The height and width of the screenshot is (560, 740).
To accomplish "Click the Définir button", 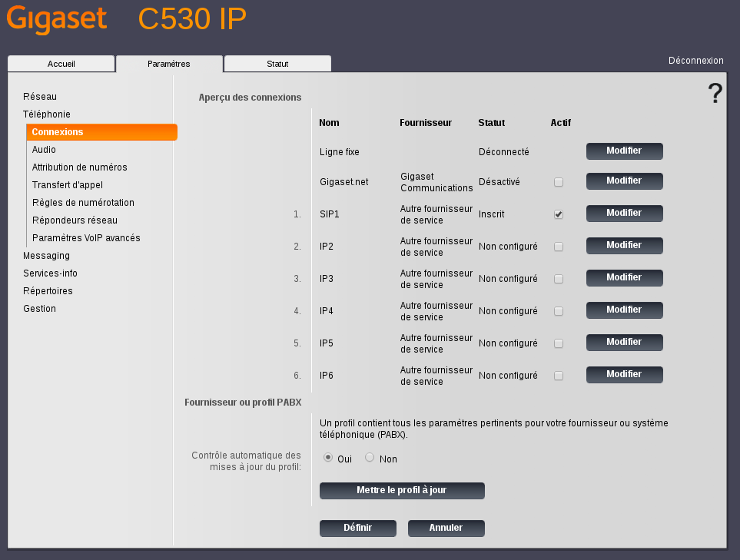I will point(357,529).
